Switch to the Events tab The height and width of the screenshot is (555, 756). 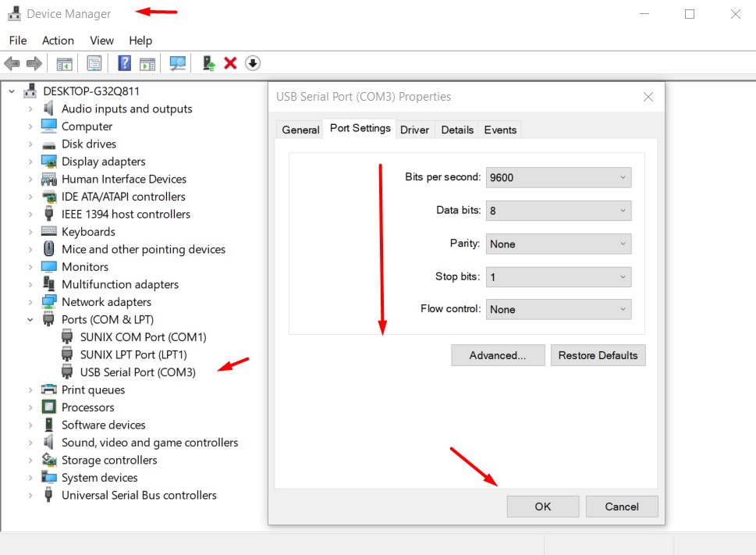[500, 130]
